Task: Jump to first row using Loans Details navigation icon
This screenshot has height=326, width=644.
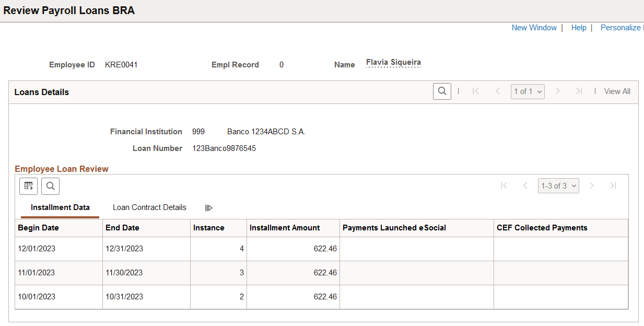Action: [x=475, y=91]
